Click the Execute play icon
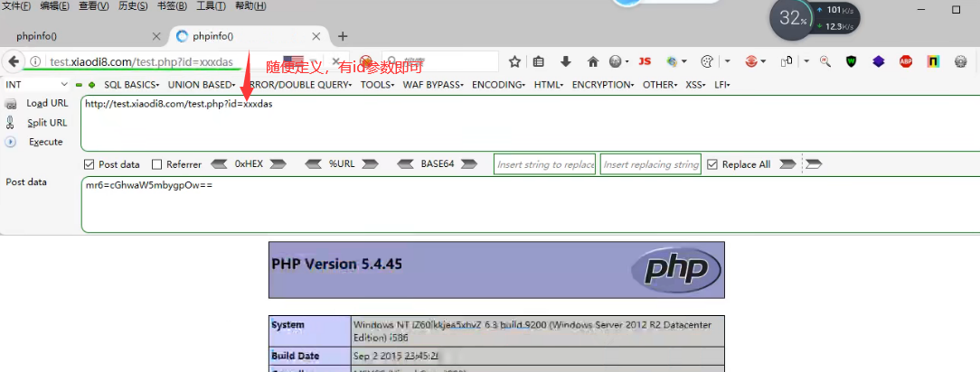Image resolution: width=980 pixels, height=372 pixels. tap(10, 142)
